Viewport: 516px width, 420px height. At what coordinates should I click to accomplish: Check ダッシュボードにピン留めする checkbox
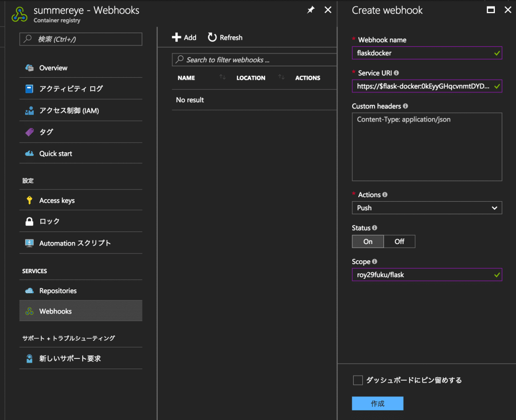358,380
